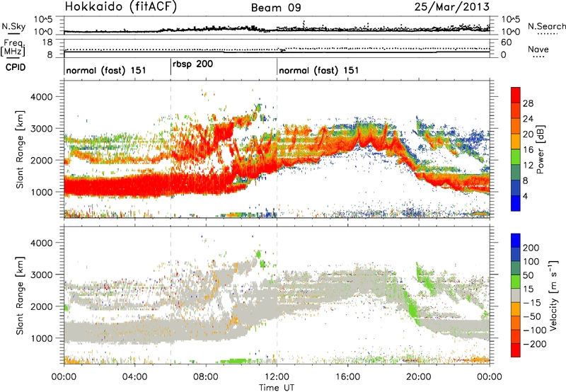
Task: Click the velocity panel's 'Slant Range [km]' label
Action: [20, 295]
